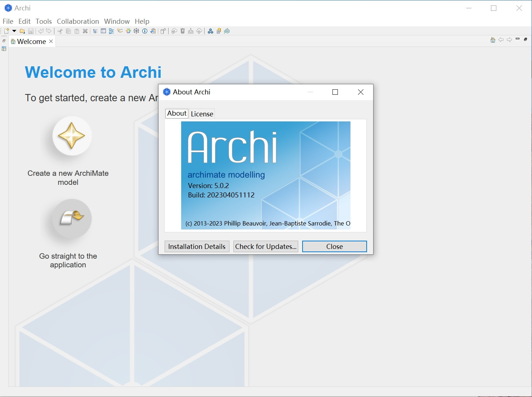This screenshot has height=397, width=532.
Task: Click the Cut scissors icon
Action: 60,31
